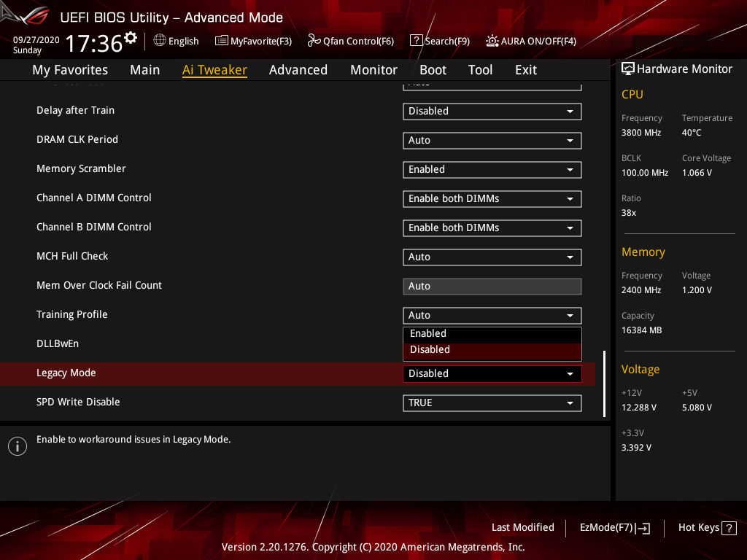Click the Hot Keys question mark icon
Screen dimensions: 747x560
click(729, 528)
